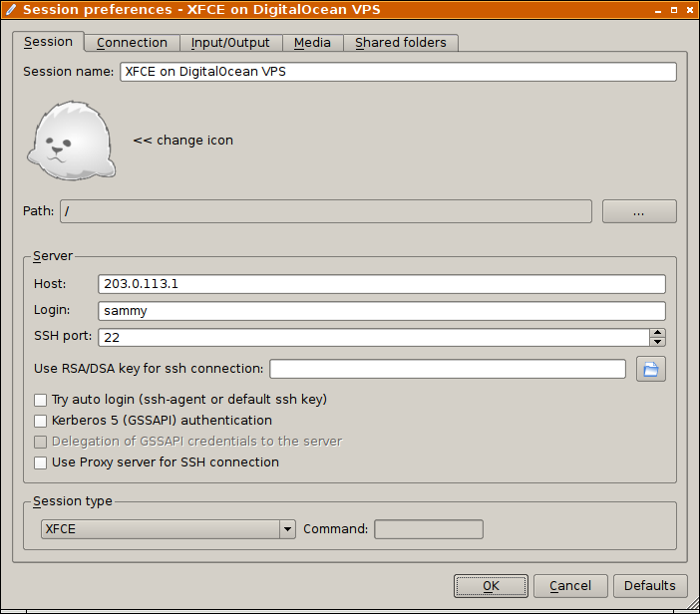Click the Command input field
Screen dimensions: 700x614
point(429,529)
